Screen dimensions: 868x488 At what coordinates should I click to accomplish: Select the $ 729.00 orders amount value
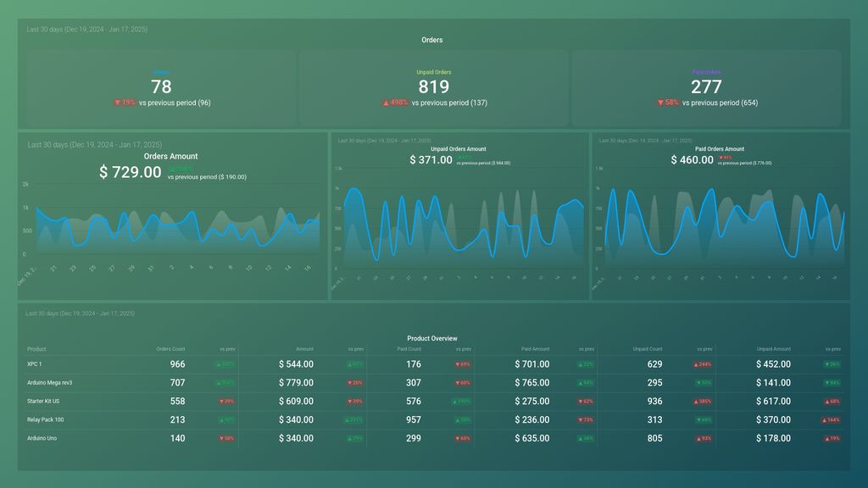(x=130, y=172)
